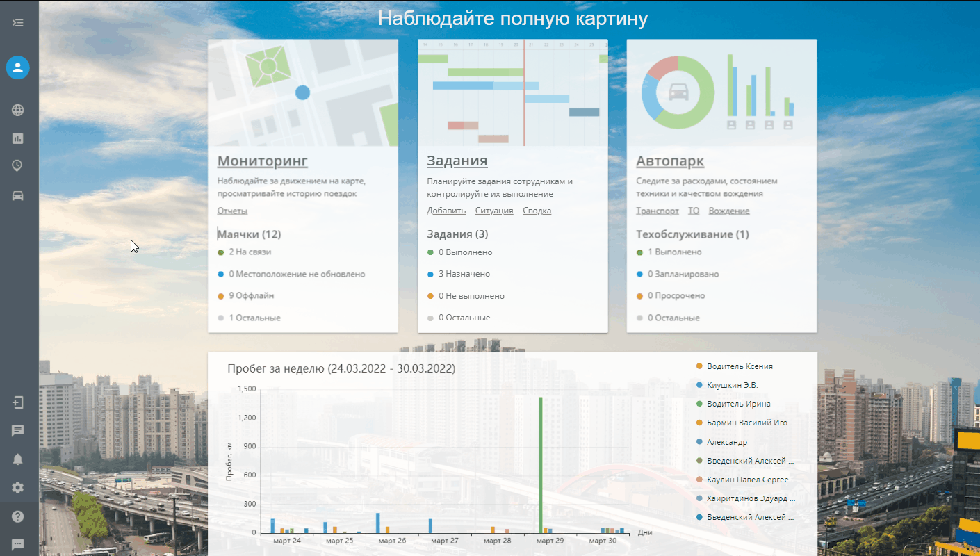Screen dimensions: 980x556
Task: Toggle legend entry Хаиритдинов Эдуард
Action: click(744, 498)
